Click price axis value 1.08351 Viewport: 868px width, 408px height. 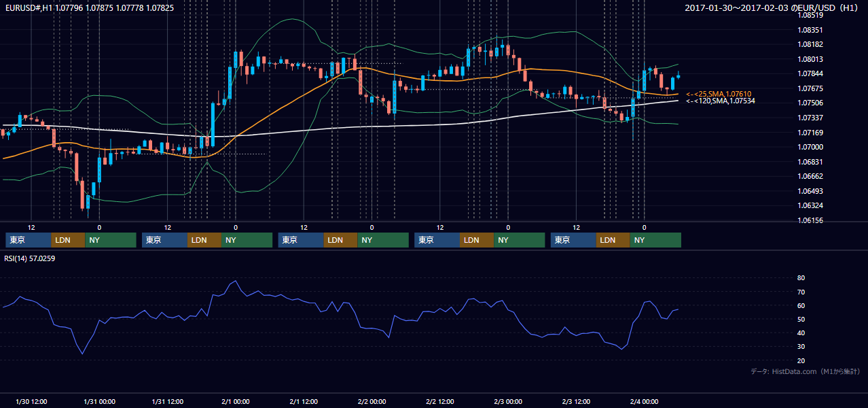pyautogui.click(x=810, y=30)
